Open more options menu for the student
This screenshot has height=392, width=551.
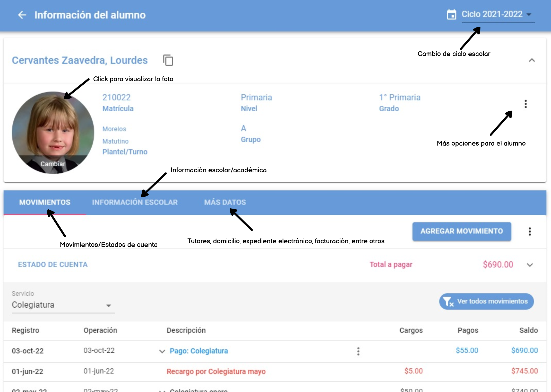(x=526, y=104)
